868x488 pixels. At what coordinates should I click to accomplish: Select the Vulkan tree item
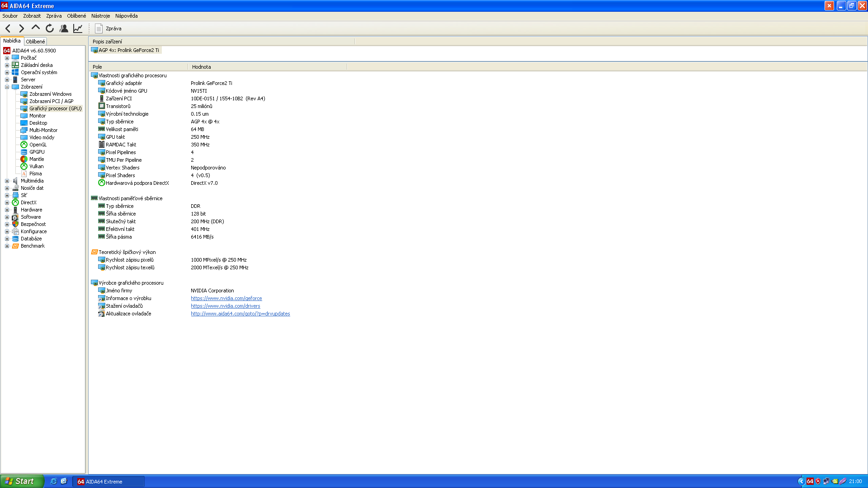tap(36, 166)
